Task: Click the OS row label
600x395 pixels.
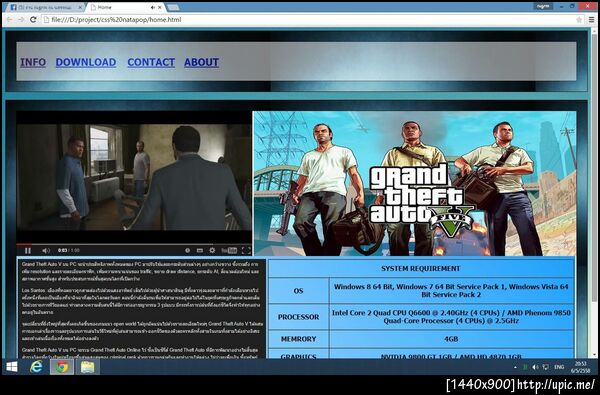Action: pyautogui.click(x=298, y=291)
